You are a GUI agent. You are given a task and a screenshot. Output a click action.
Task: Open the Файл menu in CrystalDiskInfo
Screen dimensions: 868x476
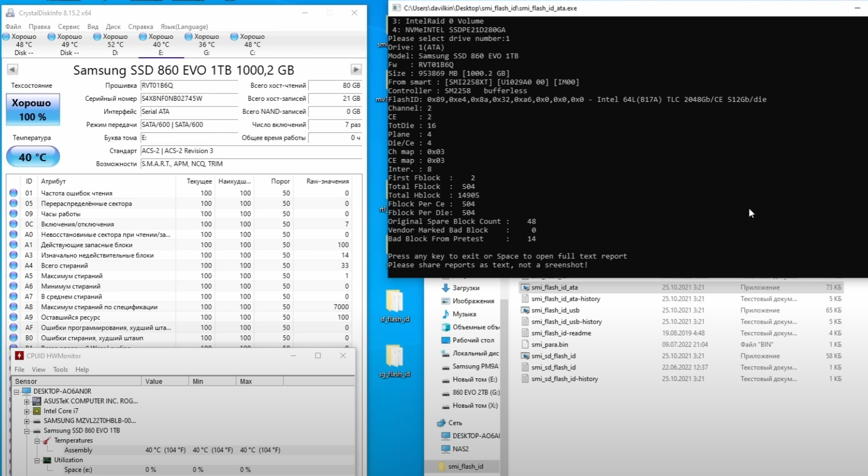point(13,27)
